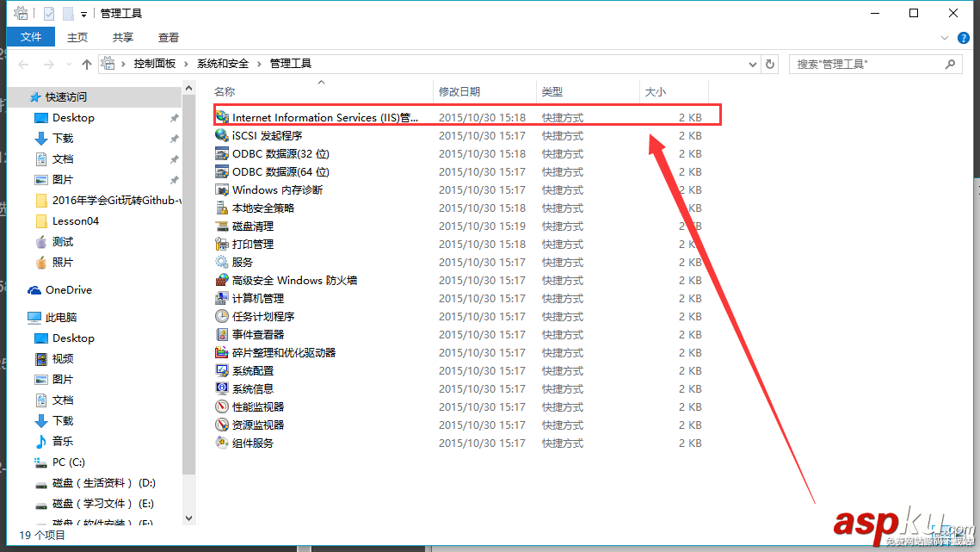This screenshot has width=980, height=552.
Task: Select the iSCSI 发起程序 icon
Action: coord(222,135)
